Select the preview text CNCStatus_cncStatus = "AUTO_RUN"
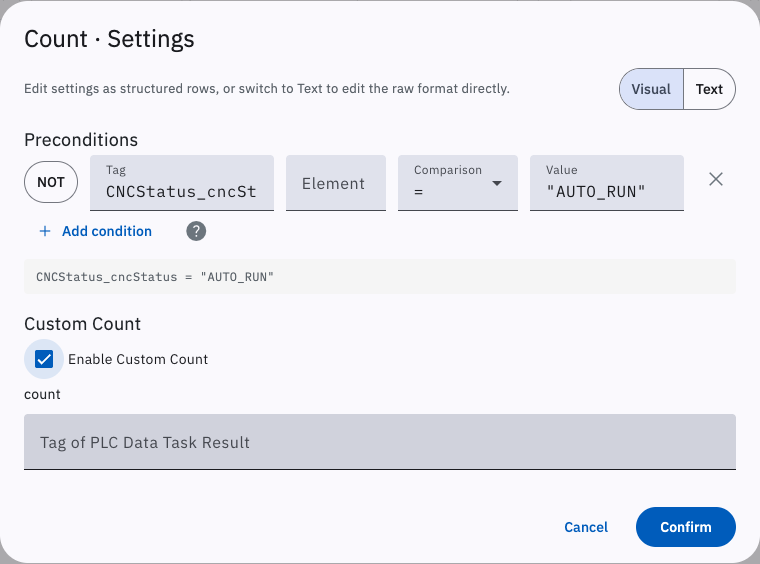 pyautogui.click(x=155, y=277)
